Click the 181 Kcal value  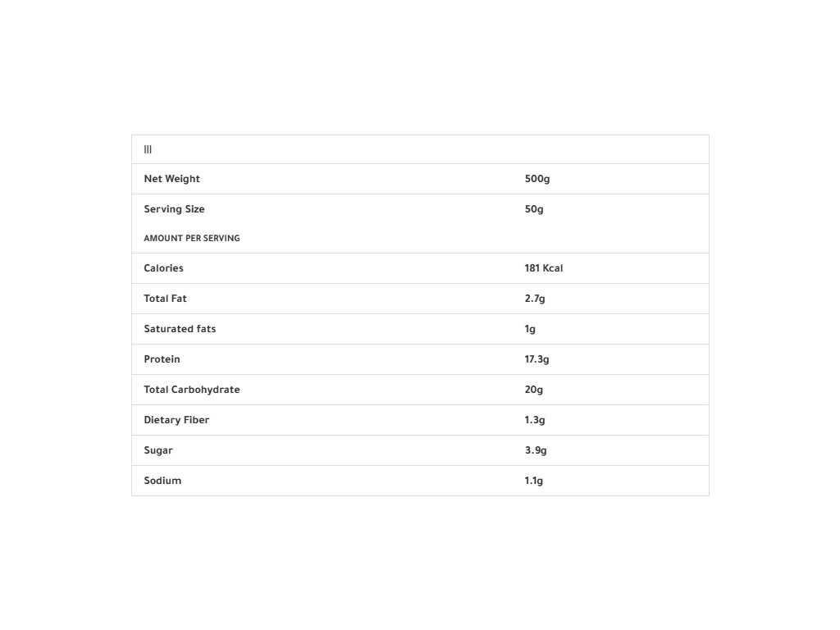click(x=544, y=268)
